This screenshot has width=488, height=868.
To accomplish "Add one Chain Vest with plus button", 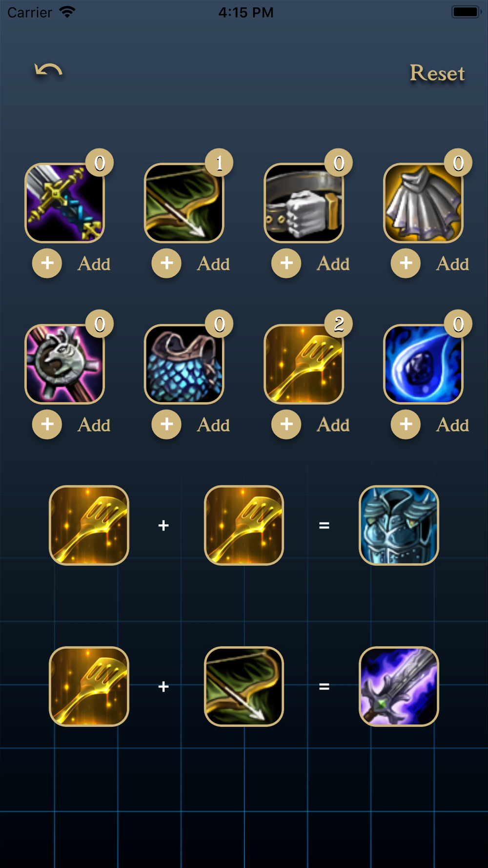I will (167, 424).
